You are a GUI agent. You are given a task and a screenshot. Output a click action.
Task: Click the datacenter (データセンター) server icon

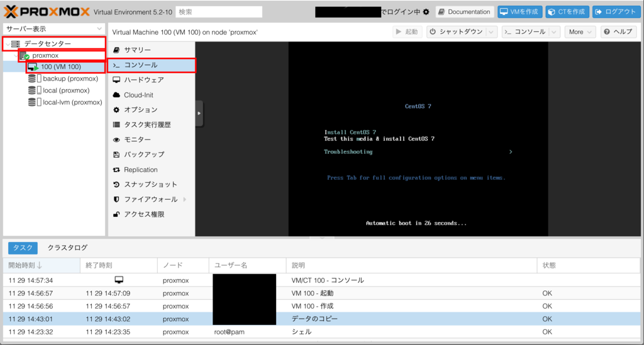point(16,43)
